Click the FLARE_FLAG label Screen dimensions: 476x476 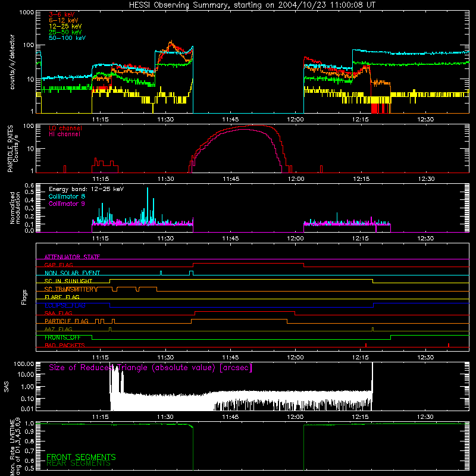62,297
